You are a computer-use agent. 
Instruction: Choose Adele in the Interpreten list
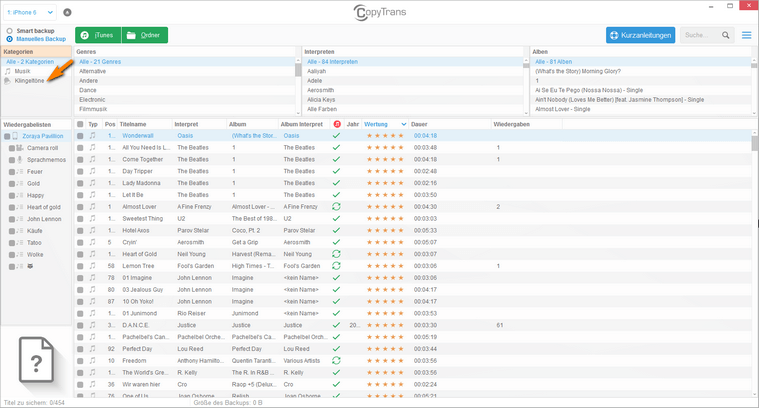click(x=314, y=80)
